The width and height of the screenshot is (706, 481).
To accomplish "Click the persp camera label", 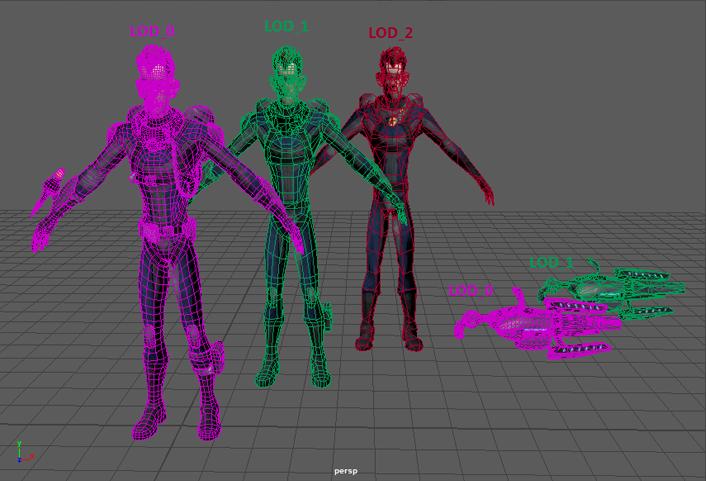I will point(346,471).
